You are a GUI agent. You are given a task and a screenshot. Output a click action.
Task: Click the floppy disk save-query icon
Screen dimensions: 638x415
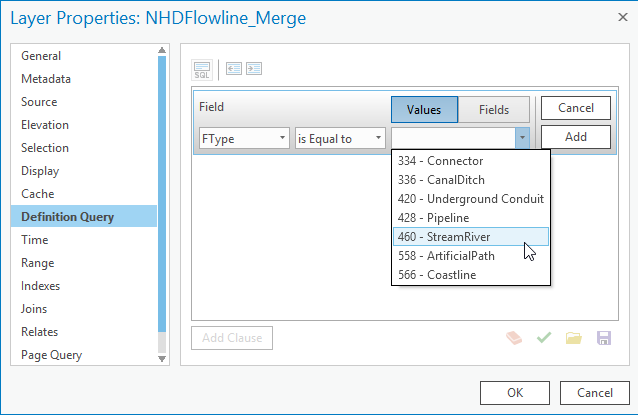(603, 338)
